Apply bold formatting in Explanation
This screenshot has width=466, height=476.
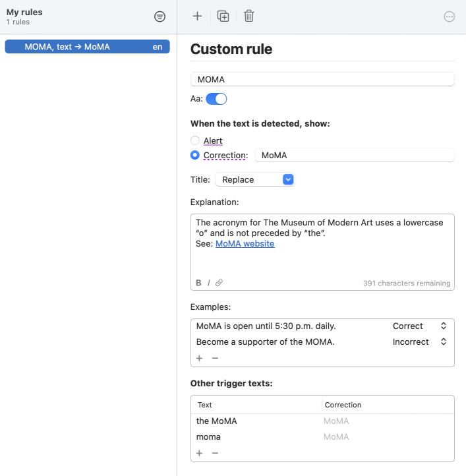point(198,283)
